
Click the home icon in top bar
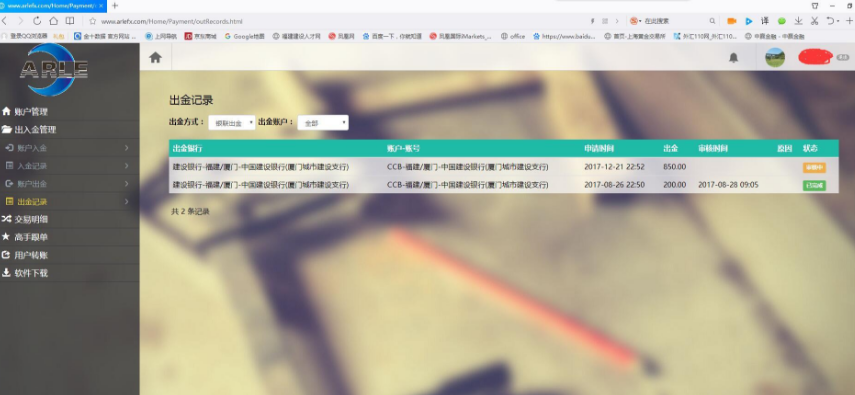[x=155, y=57]
